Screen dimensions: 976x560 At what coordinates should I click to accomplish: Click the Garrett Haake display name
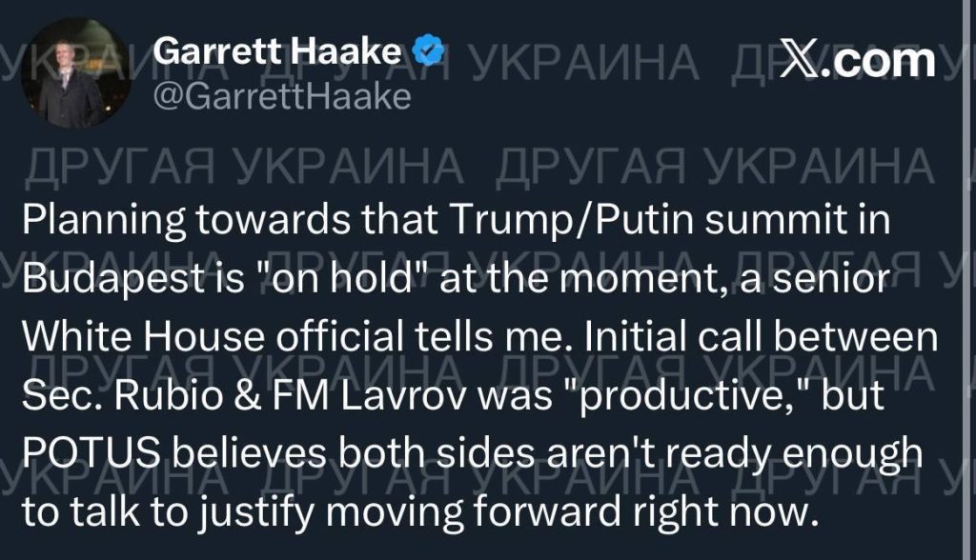click(278, 52)
